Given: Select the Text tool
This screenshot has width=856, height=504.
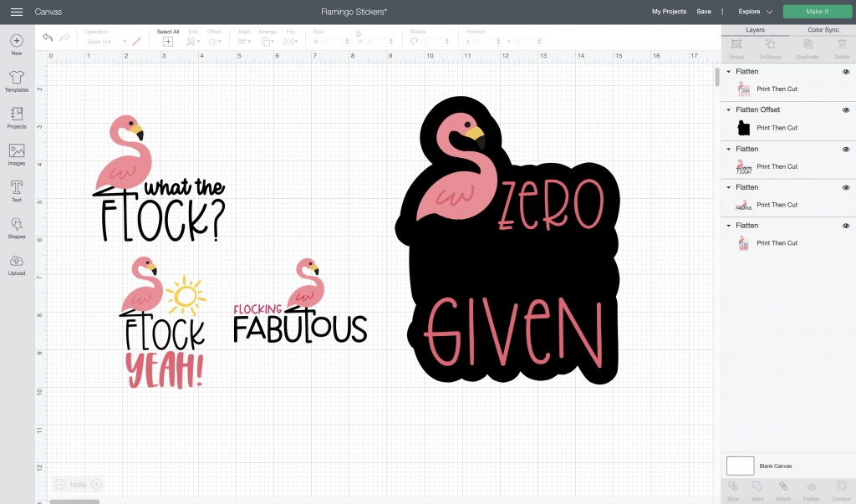Looking at the screenshot, I should click(17, 191).
